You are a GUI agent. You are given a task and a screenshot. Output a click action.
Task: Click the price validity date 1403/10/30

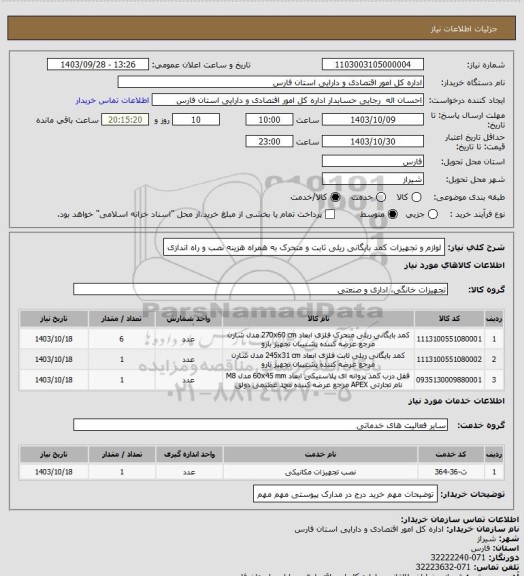[x=373, y=141]
